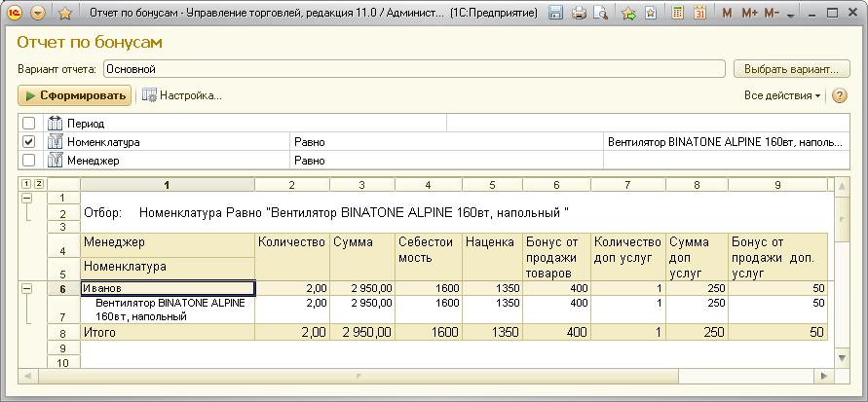The height and width of the screenshot is (402, 868).
Task: Select Равно condition in Номенклатура row
Action: pyautogui.click(x=446, y=142)
